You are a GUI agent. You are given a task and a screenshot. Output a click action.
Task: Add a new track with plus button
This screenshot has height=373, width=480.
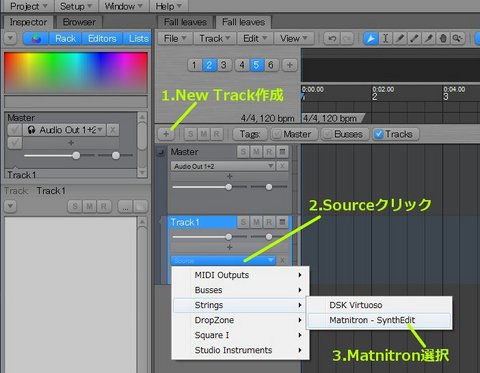[x=166, y=134]
